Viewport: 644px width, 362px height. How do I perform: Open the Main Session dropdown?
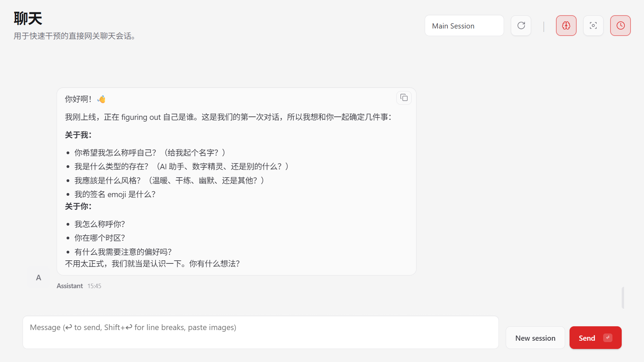click(x=464, y=26)
